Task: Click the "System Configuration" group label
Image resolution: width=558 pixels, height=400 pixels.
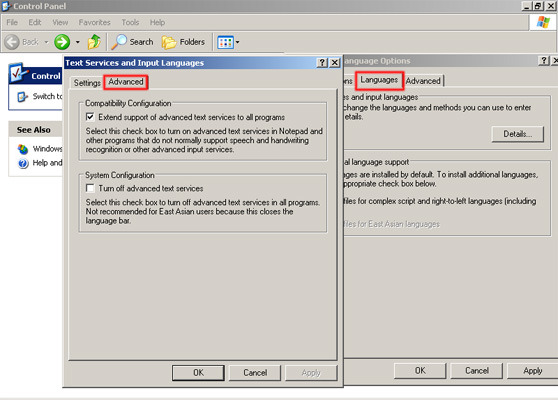Action: [120, 175]
